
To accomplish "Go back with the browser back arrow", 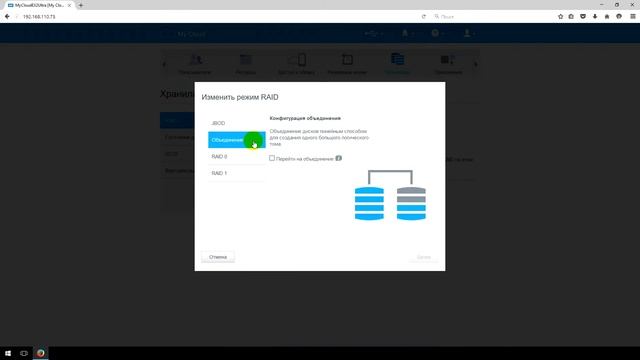I will click(7, 17).
